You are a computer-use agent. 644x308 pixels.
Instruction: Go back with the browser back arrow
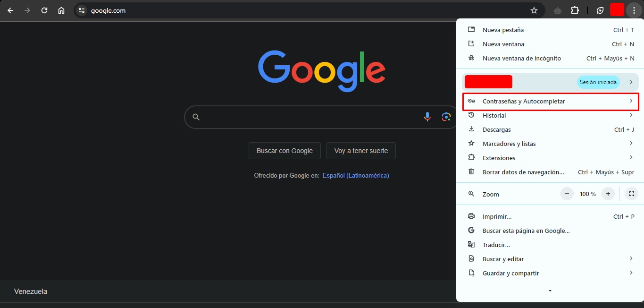click(10, 10)
